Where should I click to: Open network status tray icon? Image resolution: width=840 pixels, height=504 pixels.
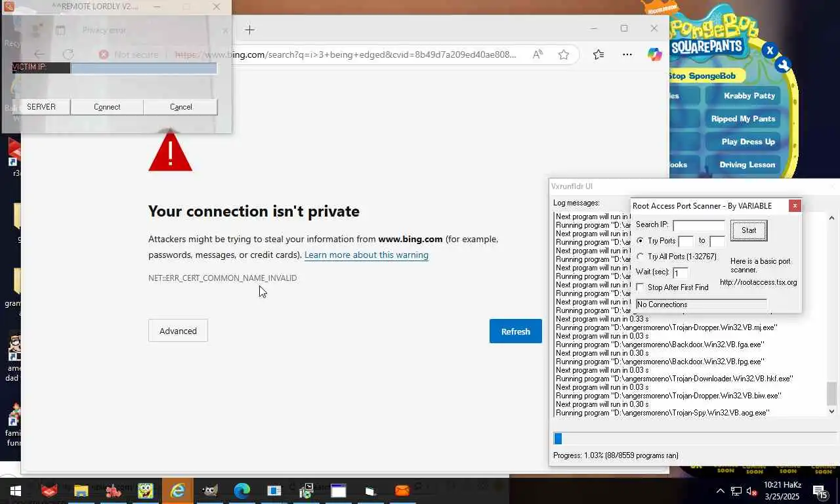tap(736, 491)
